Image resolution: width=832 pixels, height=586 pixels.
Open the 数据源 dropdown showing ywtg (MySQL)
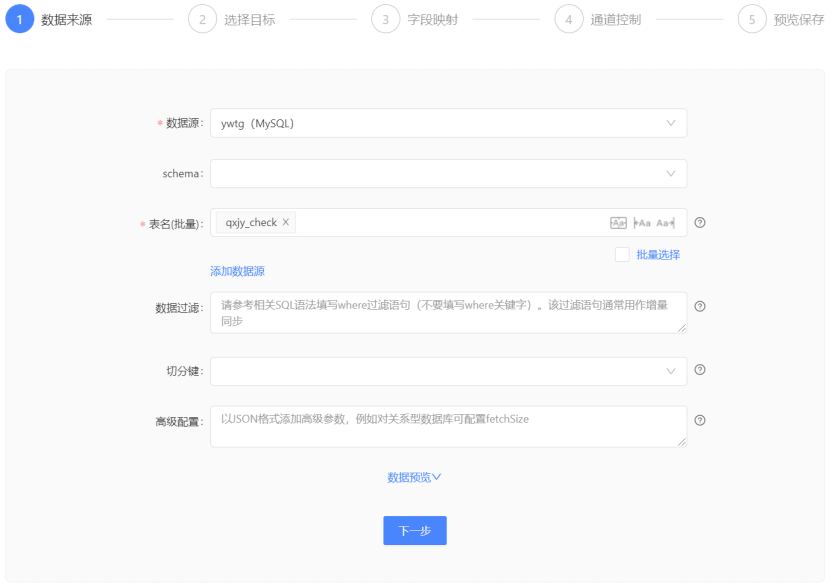[x=448, y=123]
